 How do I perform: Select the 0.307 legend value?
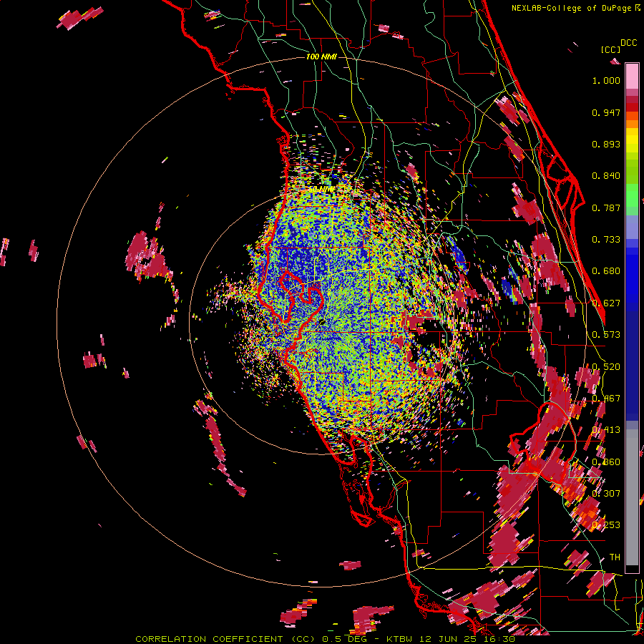(x=606, y=493)
